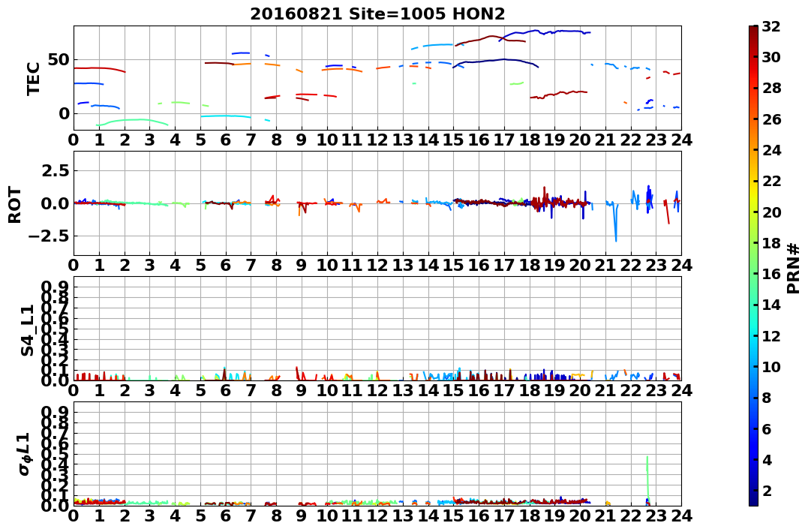
Task: Click the plot title '20160821 Site=1005 HON2'
Action: pos(377,14)
